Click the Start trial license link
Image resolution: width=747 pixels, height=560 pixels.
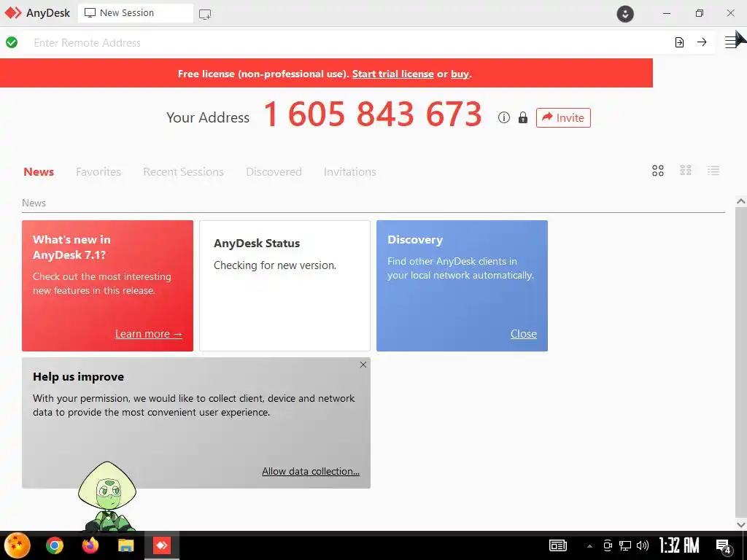point(392,74)
